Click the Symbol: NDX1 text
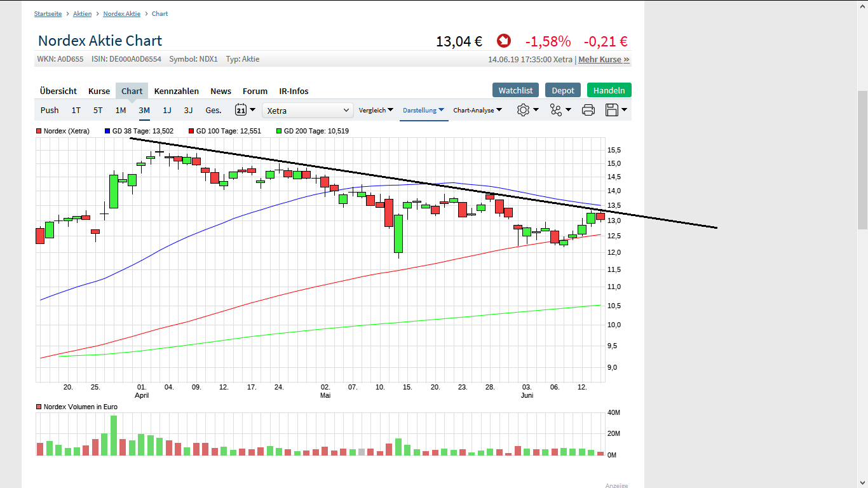The width and height of the screenshot is (868, 488). click(x=193, y=59)
